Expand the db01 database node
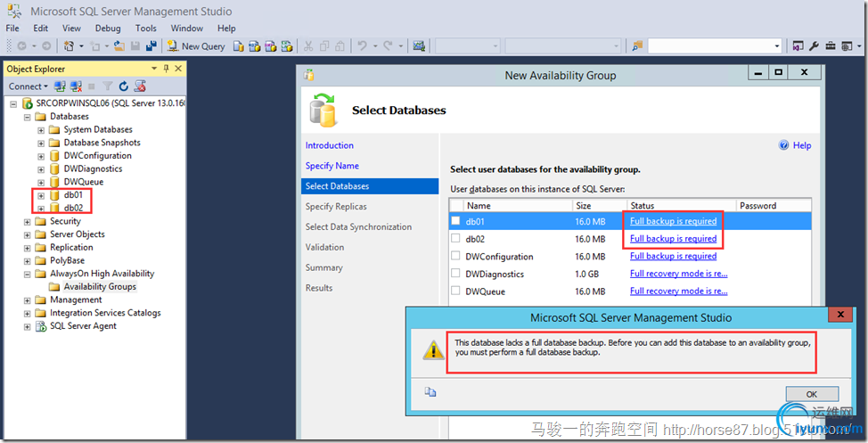This screenshot has width=868, height=443. 41,195
